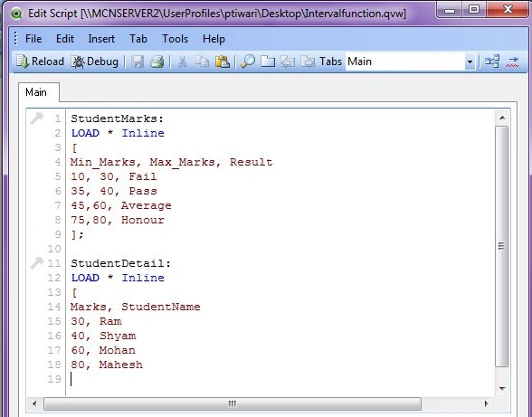Open the File menu

[x=33, y=39]
